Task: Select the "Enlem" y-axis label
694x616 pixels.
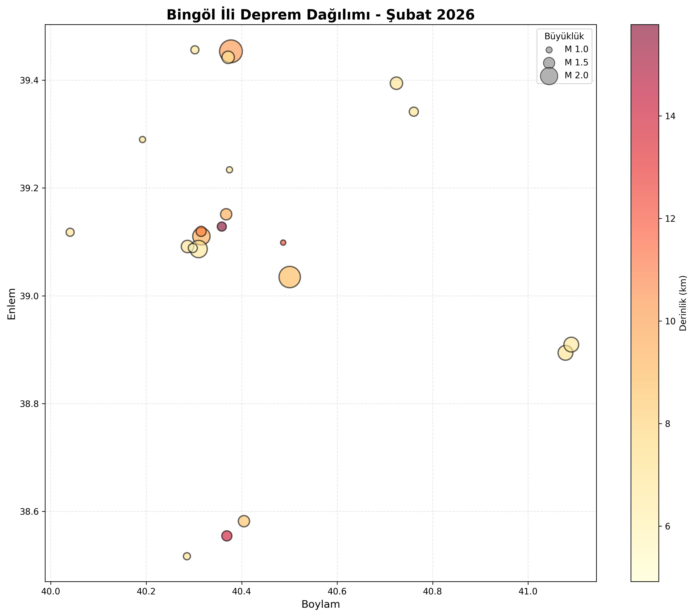Action: coord(12,304)
